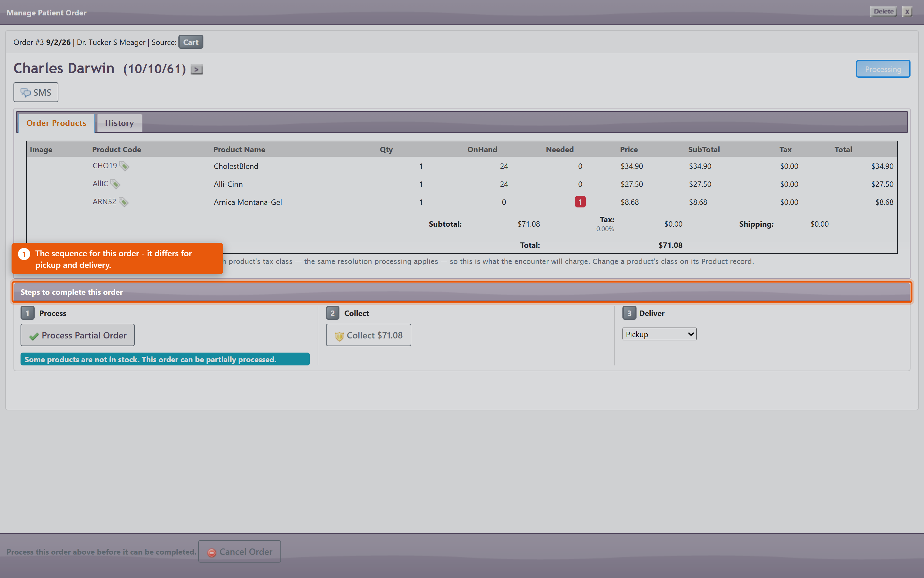The height and width of the screenshot is (578, 924).
Task: Click the Steps to complete this order header
Action: [462, 292]
